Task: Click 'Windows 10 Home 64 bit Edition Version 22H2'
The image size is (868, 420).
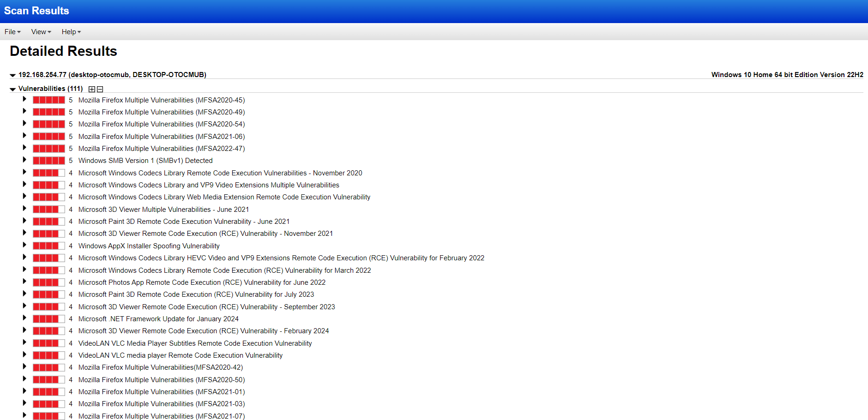Action: click(x=787, y=75)
